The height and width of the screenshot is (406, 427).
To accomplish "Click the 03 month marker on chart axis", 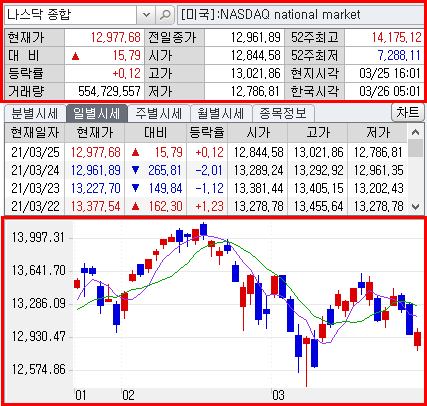I will (x=278, y=395).
